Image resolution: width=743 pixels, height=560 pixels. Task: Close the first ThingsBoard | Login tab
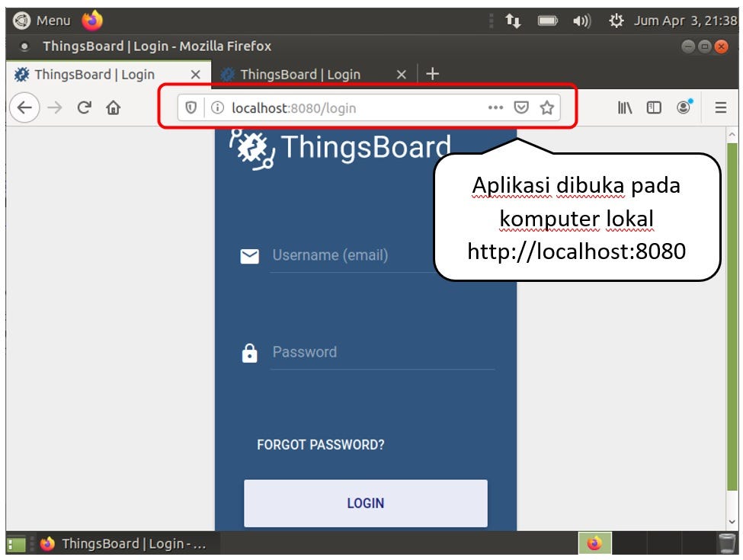click(195, 75)
